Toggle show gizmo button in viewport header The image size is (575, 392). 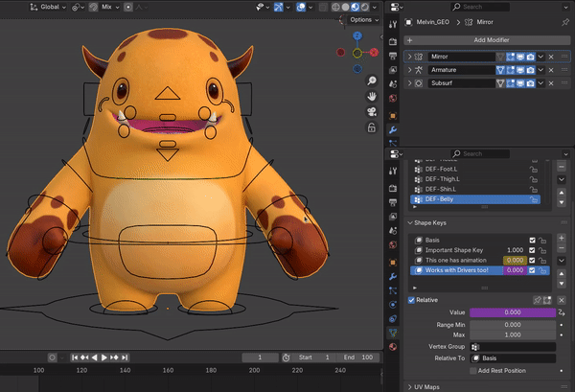(279, 7)
